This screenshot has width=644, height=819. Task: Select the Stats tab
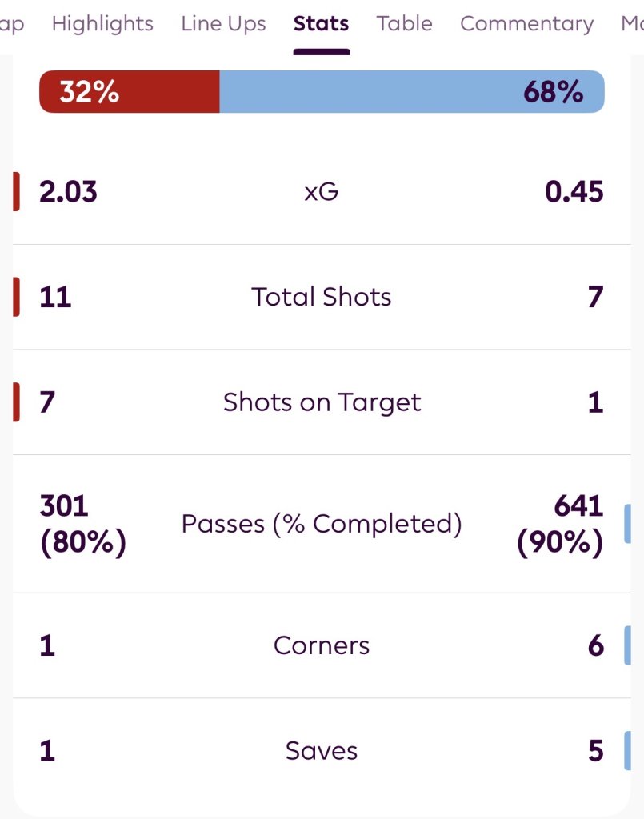(321, 24)
